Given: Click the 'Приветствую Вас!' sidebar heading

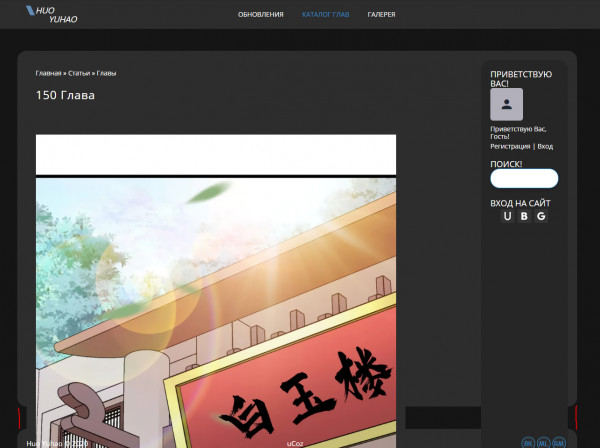Looking at the screenshot, I should point(521,79).
